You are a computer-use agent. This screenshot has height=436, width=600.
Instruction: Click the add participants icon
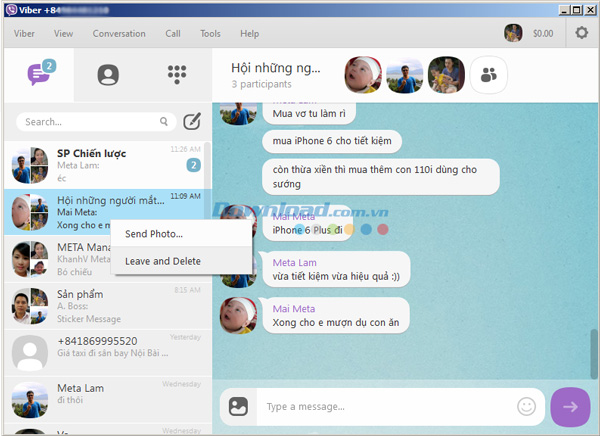pos(489,75)
